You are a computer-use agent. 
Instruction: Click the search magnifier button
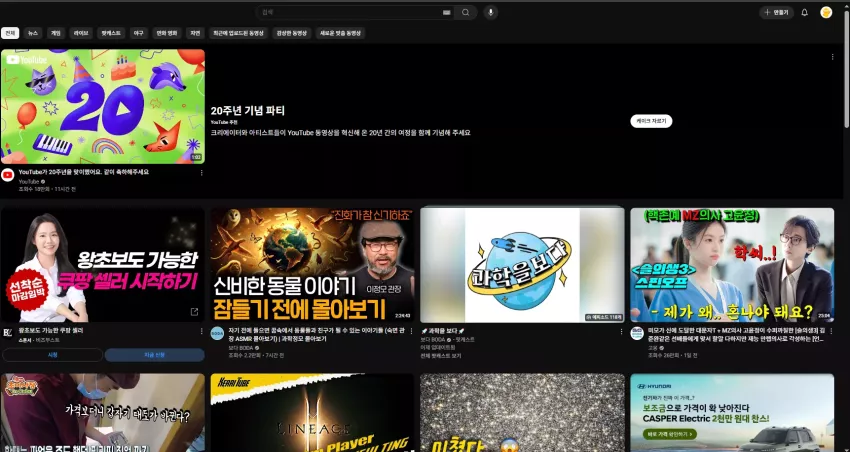coord(466,12)
